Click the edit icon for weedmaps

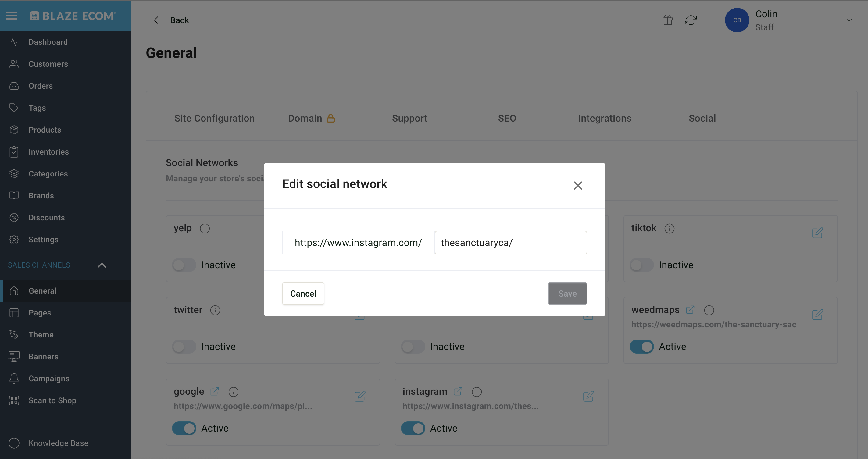(x=817, y=315)
